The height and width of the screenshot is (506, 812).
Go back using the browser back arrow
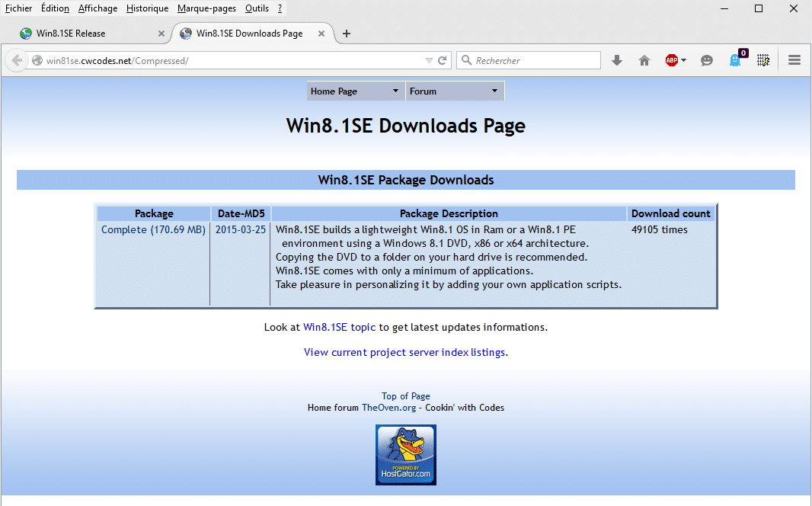pos(17,61)
